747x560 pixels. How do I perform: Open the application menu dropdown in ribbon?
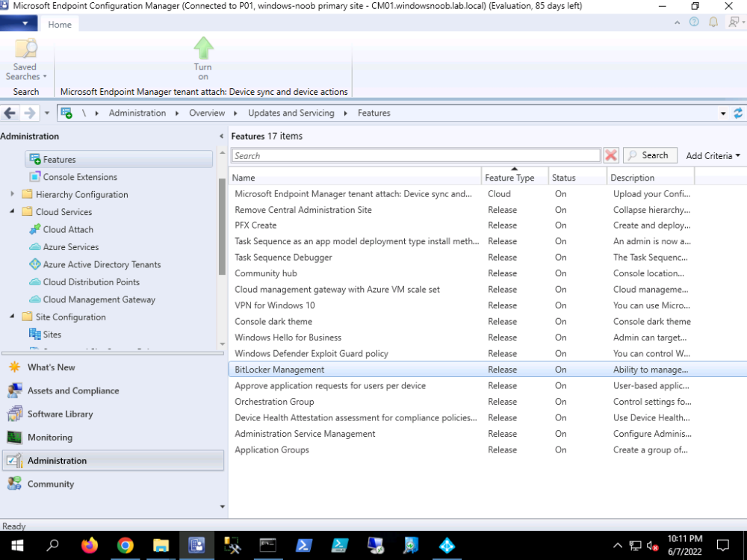coord(18,23)
